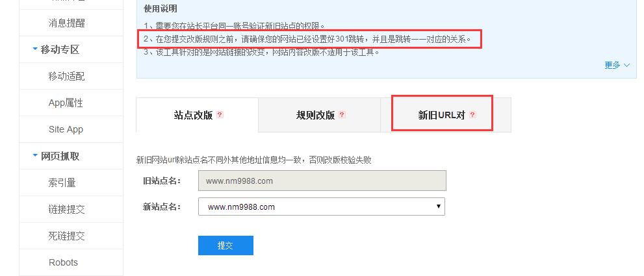Collapse the 移动专区 section arrow
644x276 pixels.
pos(35,50)
